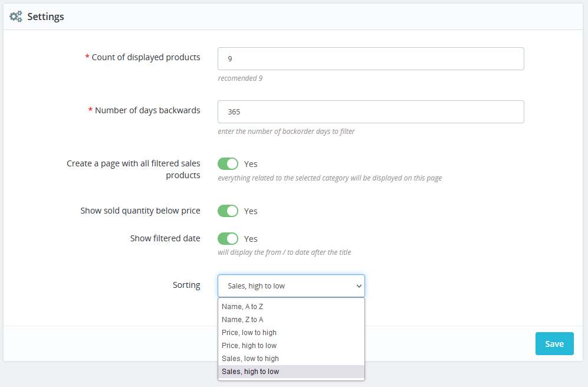The image size is (588, 387).
Task: Click the Settings panel header title
Action: [x=47, y=17]
